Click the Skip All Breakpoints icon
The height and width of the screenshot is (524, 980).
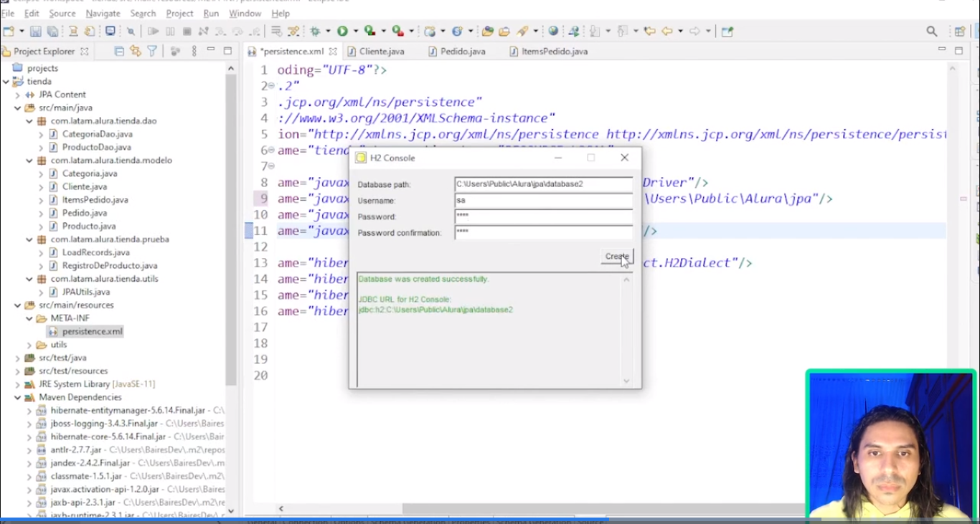pos(131,32)
